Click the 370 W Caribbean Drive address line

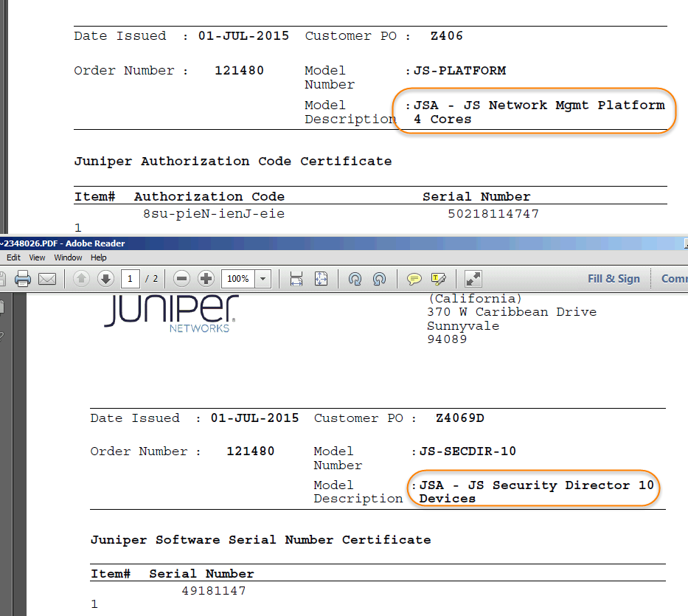pos(512,312)
